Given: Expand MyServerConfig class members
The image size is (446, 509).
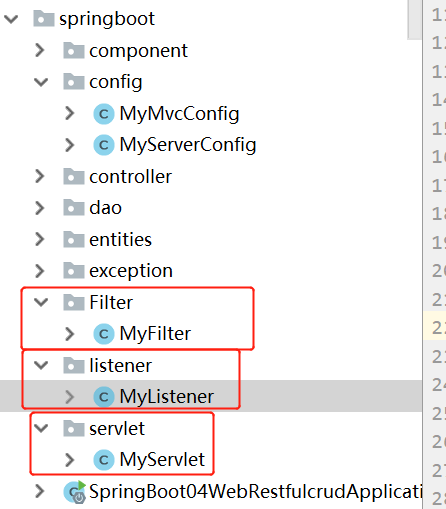Looking at the screenshot, I should (x=70, y=145).
